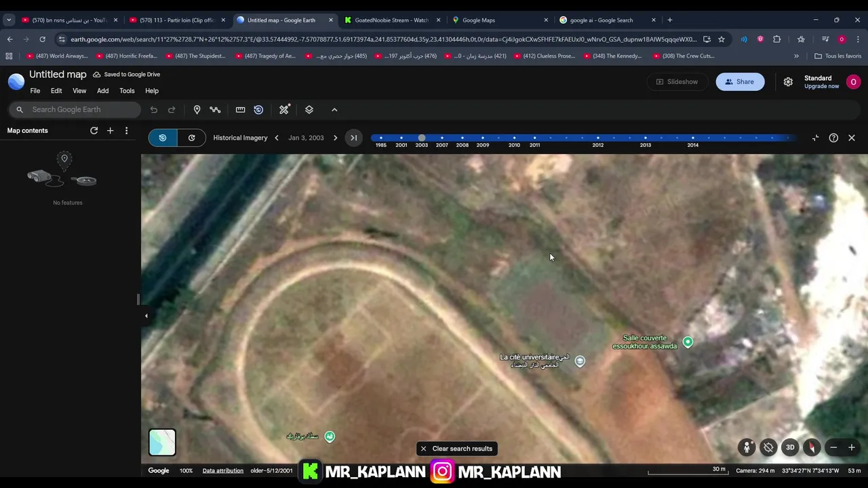Jump to the latest imagery date
Image resolution: width=868 pixels, height=488 pixels.
pos(353,138)
